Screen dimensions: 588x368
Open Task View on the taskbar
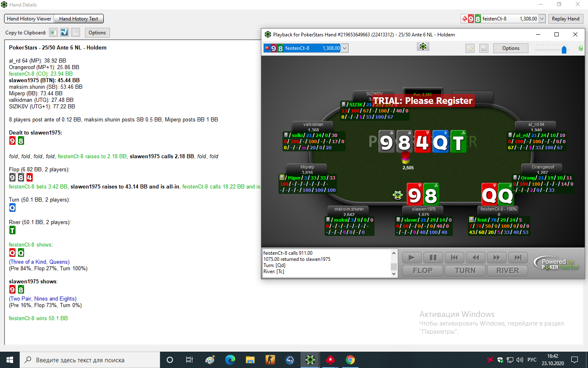coord(189,360)
